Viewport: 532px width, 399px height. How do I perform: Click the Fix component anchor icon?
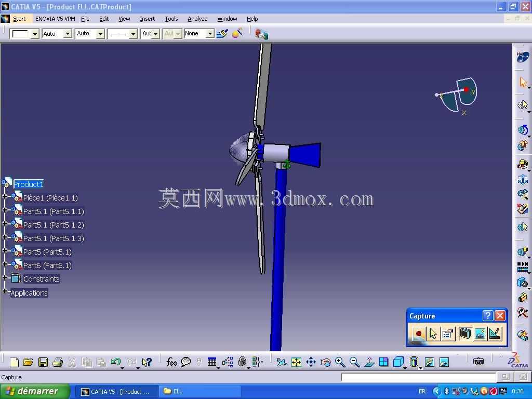[x=523, y=179]
